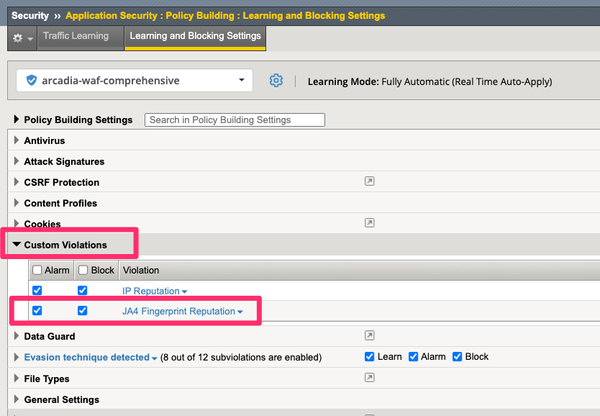Open the IP Reputation violation link
The image size is (600, 416).
click(x=155, y=291)
